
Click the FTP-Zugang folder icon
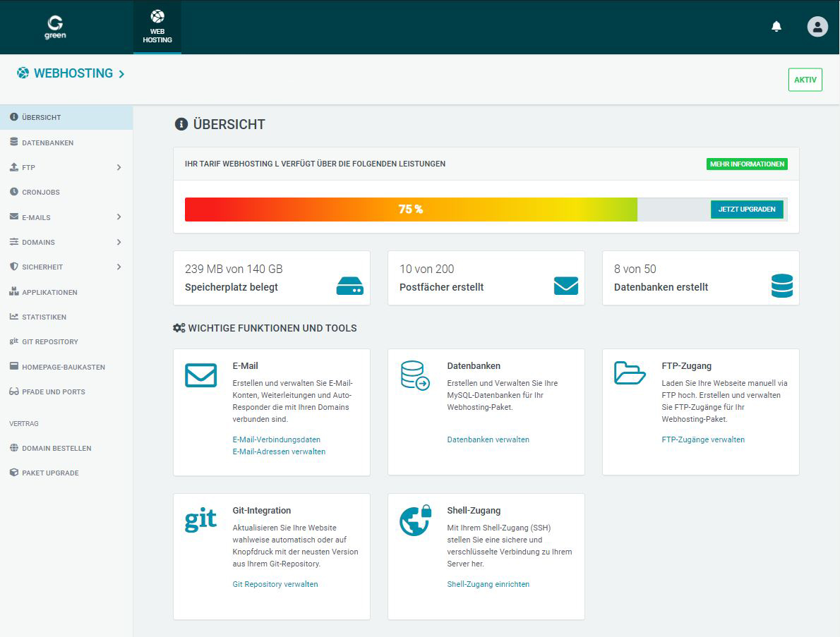(630, 372)
